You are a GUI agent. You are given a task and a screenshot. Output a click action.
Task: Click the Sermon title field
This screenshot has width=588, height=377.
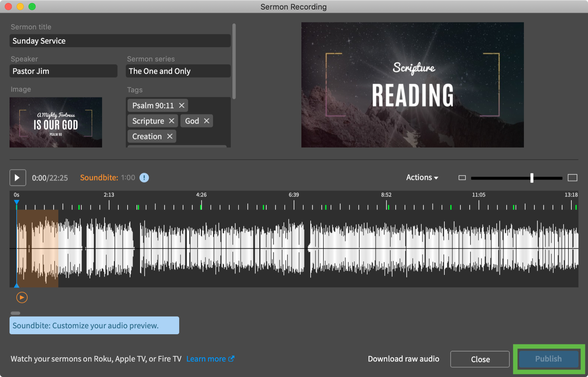click(120, 41)
